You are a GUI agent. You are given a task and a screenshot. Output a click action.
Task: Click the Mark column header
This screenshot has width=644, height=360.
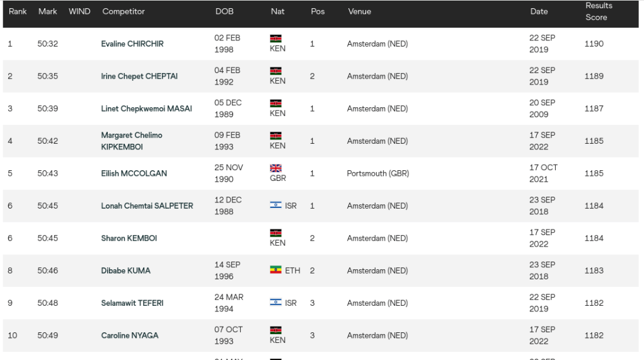click(47, 11)
